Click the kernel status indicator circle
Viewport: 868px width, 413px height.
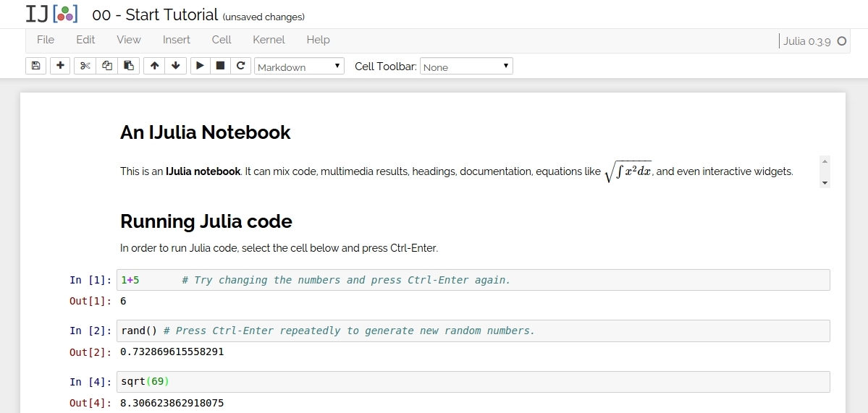[841, 41]
